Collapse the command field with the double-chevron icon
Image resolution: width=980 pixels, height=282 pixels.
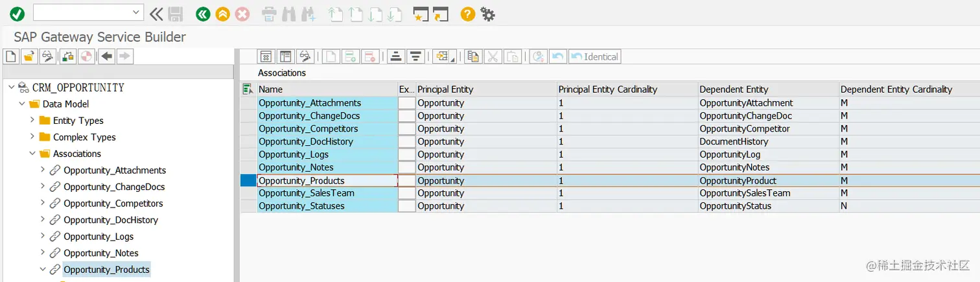(156, 14)
